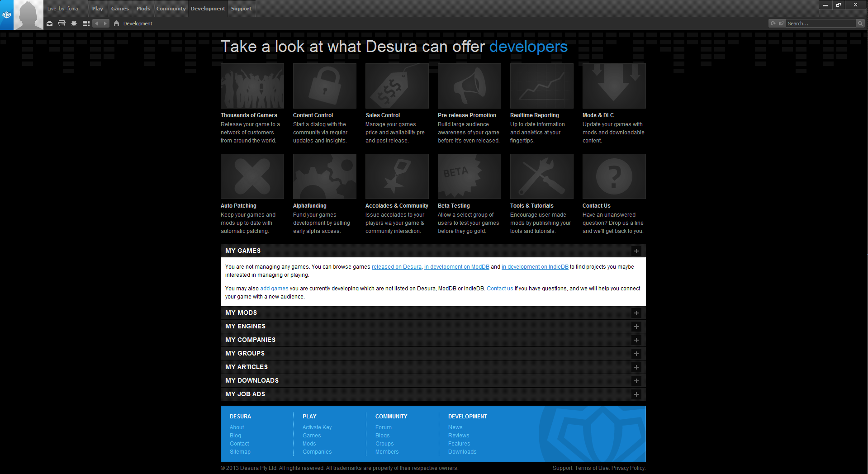The height and width of the screenshot is (474, 868).
Task: Open the Content Control padlock icon
Action: tap(325, 86)
